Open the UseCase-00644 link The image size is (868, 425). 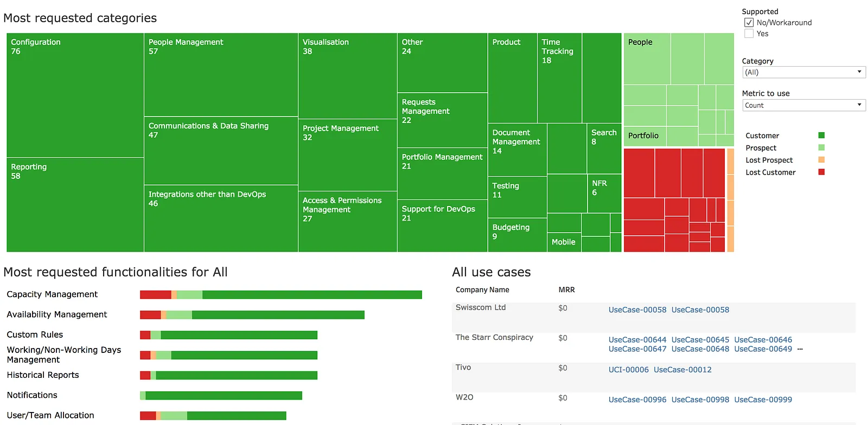pyautogui.click(x=637, y=340)
